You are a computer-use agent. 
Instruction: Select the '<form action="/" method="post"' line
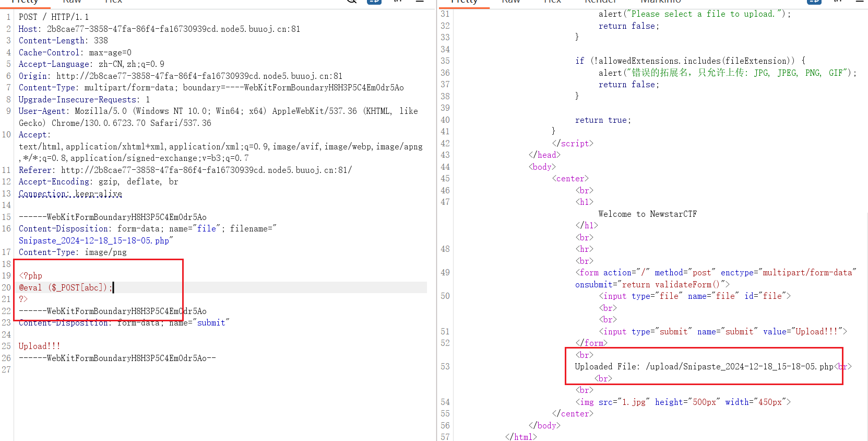pos(716,273)
